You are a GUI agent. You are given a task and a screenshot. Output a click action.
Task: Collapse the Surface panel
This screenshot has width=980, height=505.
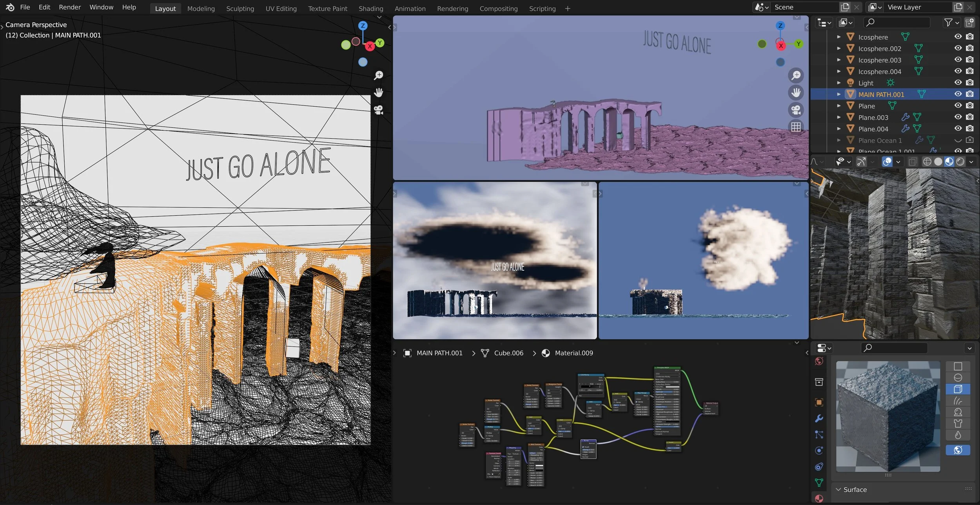tap(838, 490)
